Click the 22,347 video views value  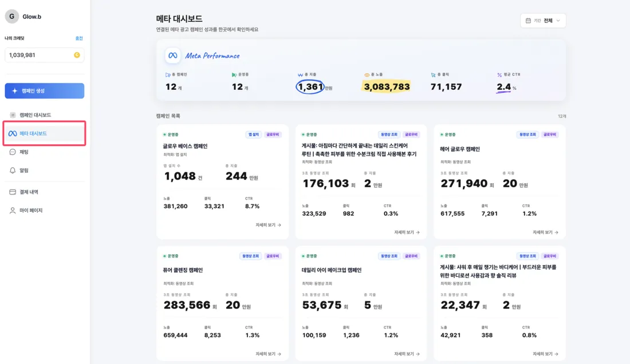coord(460,305)
